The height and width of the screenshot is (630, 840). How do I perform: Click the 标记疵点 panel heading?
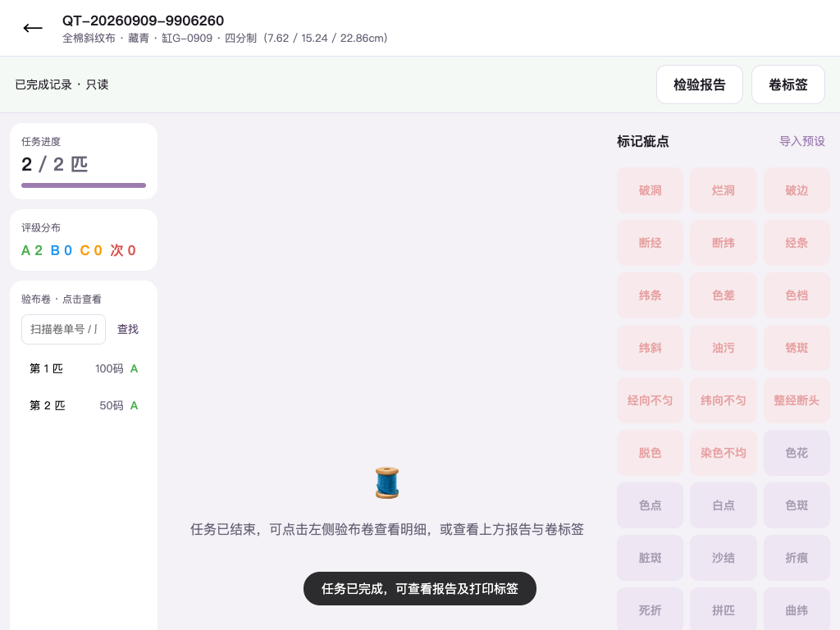point(643,141)
